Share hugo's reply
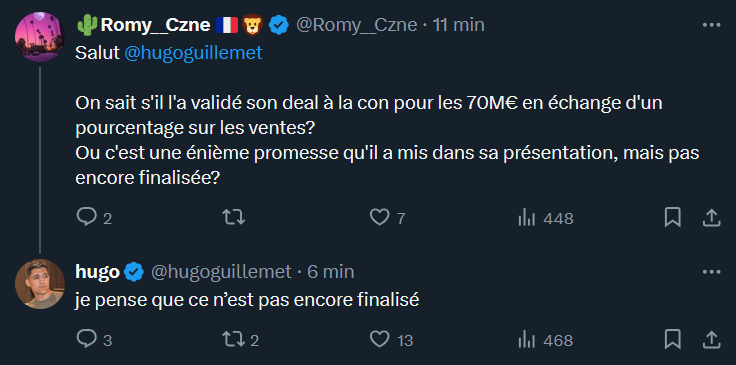The height and width of the screenshot is (365, 736). click(711, 339)
